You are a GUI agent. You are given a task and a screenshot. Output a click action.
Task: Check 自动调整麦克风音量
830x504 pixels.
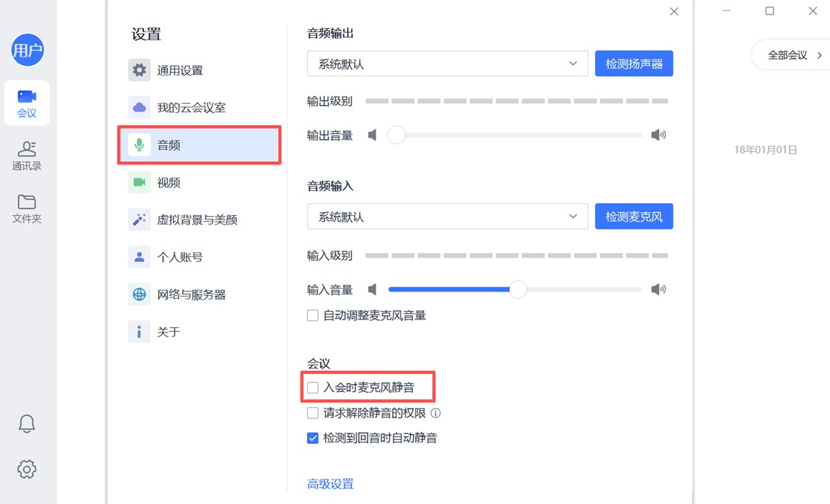312,315
